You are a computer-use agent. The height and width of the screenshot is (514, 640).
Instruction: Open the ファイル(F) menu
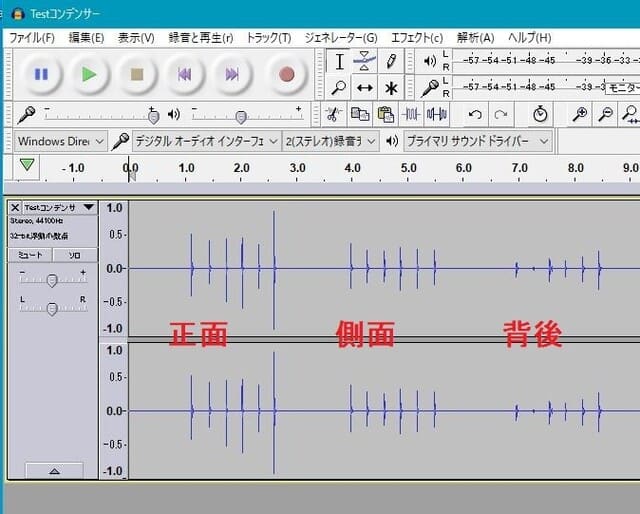click(x=31, y=37)
